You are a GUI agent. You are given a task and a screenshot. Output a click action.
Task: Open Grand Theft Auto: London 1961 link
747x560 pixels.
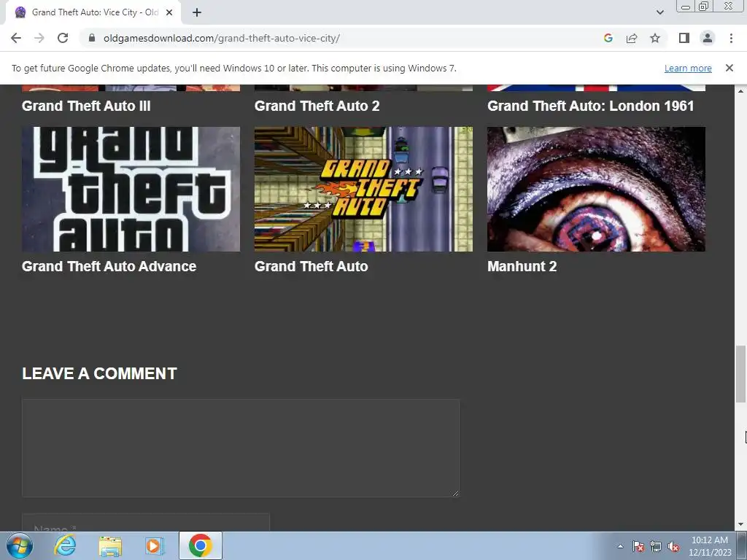[x=590, y=106]
